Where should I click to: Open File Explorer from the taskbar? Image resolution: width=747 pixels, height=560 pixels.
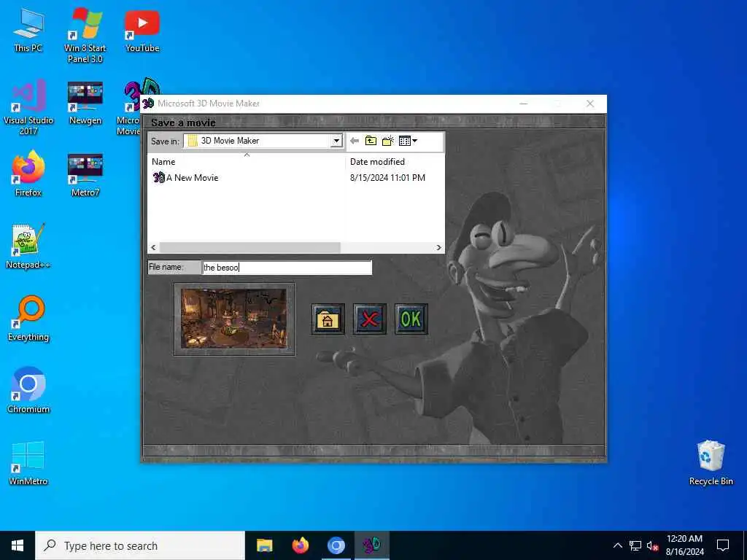pyautogui.click(x=264, y=545)
